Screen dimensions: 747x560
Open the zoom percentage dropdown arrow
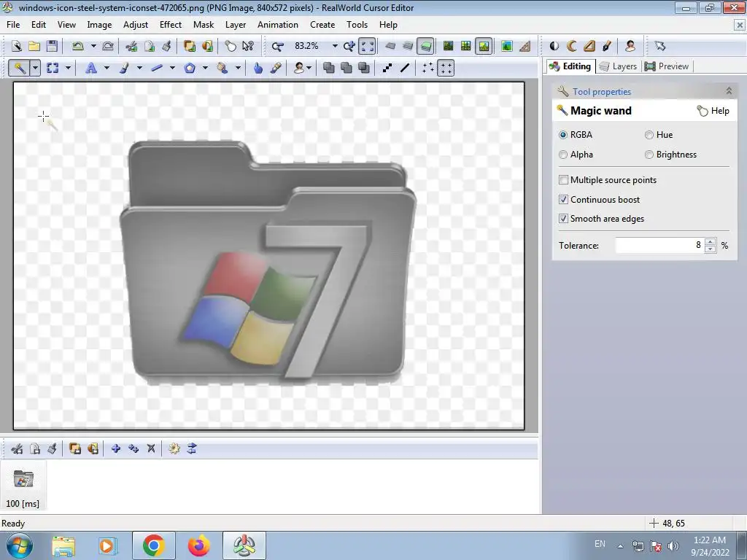334,46
